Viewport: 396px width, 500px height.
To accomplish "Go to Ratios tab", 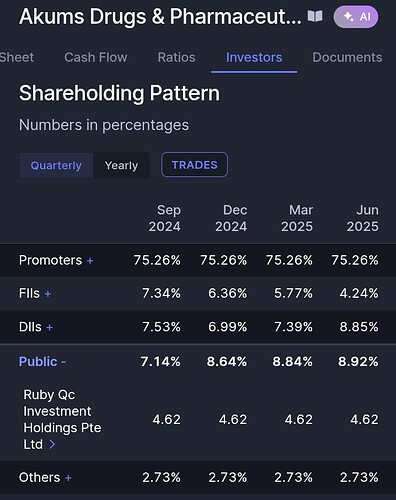I will point(177,57).
